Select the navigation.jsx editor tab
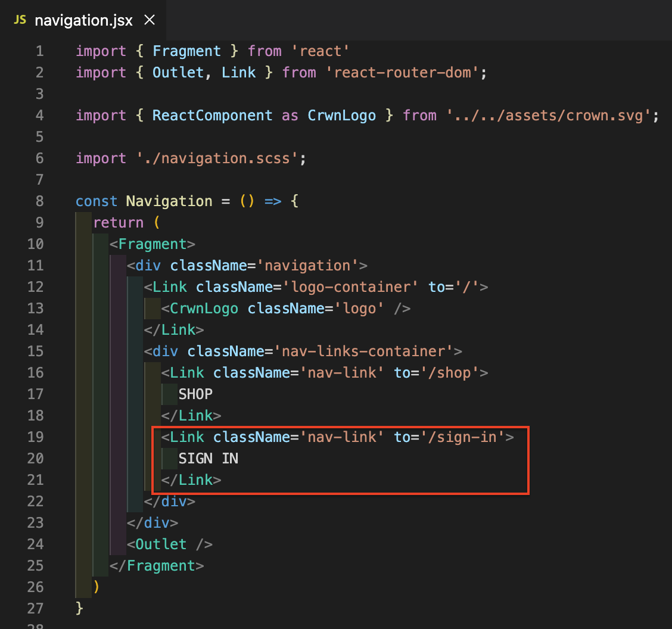 [x=83, y=20]
